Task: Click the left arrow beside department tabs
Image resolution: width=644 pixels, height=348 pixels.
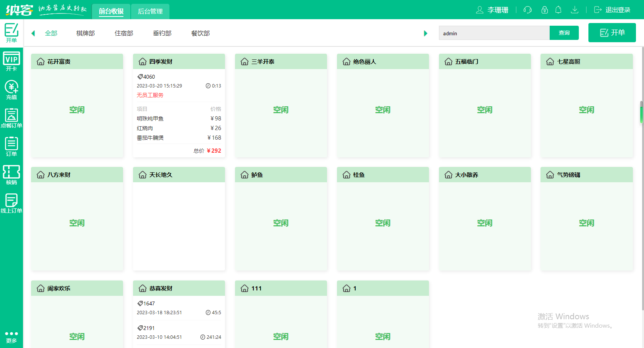Action: tap(33, 33)
